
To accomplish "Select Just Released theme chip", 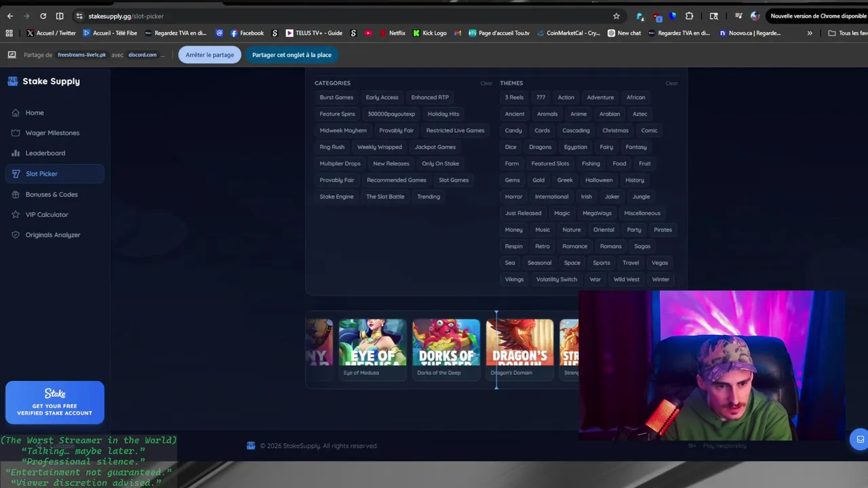I will 523,213.
